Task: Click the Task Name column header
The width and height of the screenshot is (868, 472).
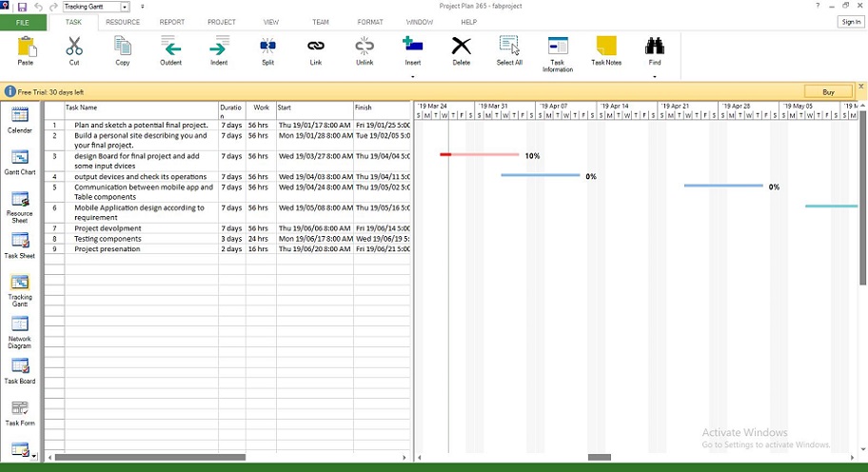Action: pyautogui.click(x=141, y=110)
